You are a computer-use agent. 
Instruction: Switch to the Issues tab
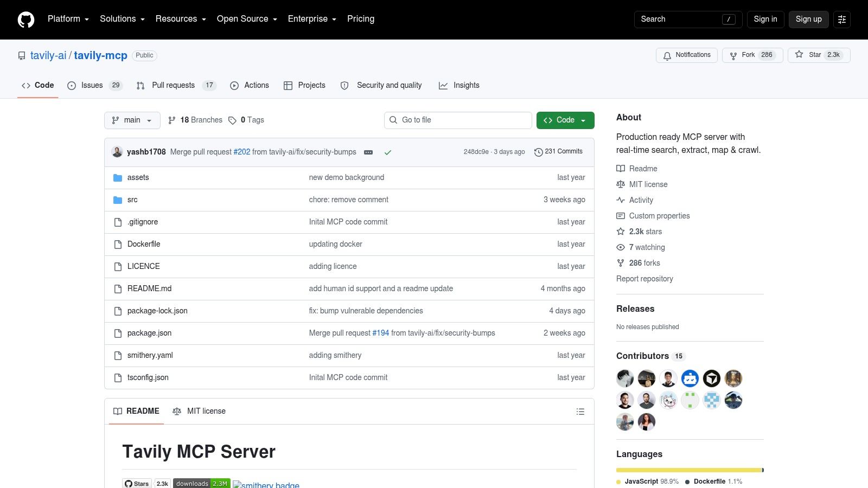point(95,86)
